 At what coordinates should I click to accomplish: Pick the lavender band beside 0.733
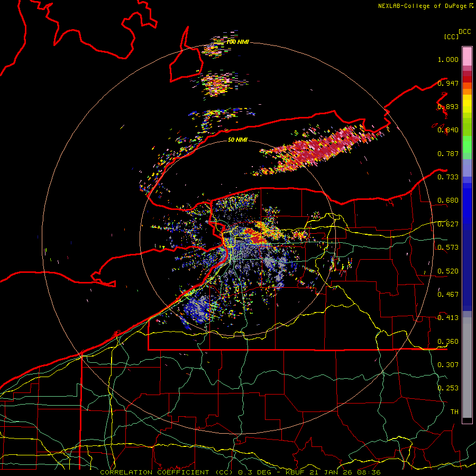467,168
